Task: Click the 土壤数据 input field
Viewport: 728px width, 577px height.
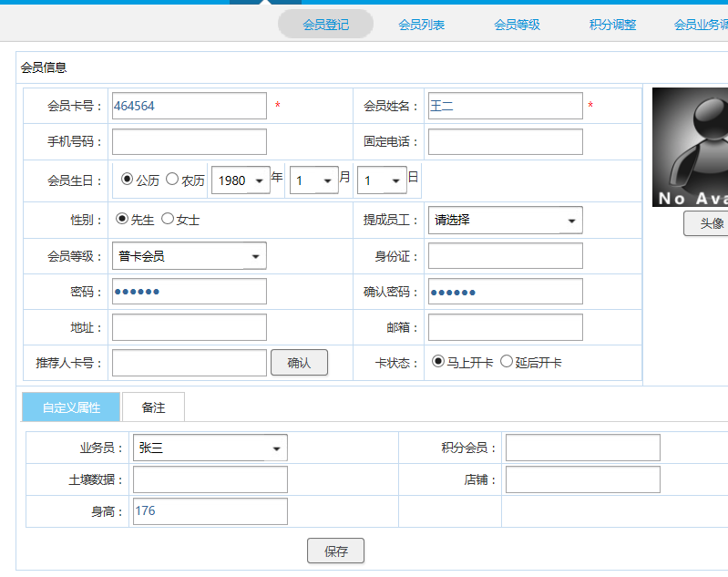Action: coord(210,479)
